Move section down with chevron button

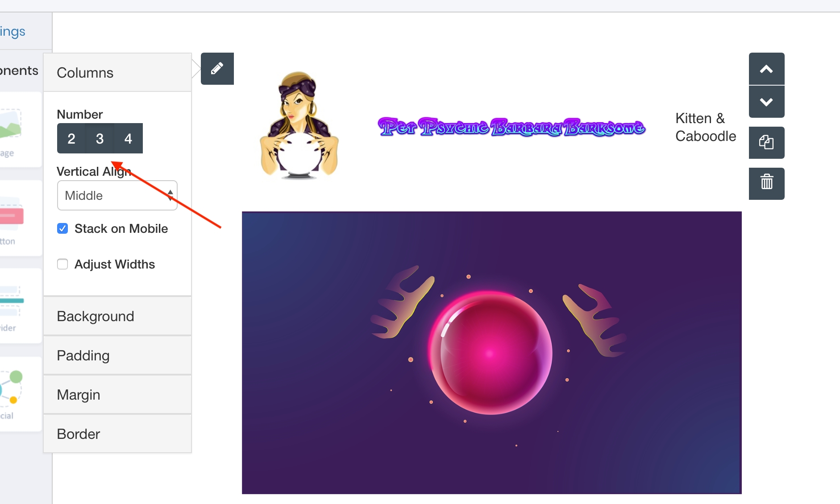pyautogui.click(x=766, y=102)
